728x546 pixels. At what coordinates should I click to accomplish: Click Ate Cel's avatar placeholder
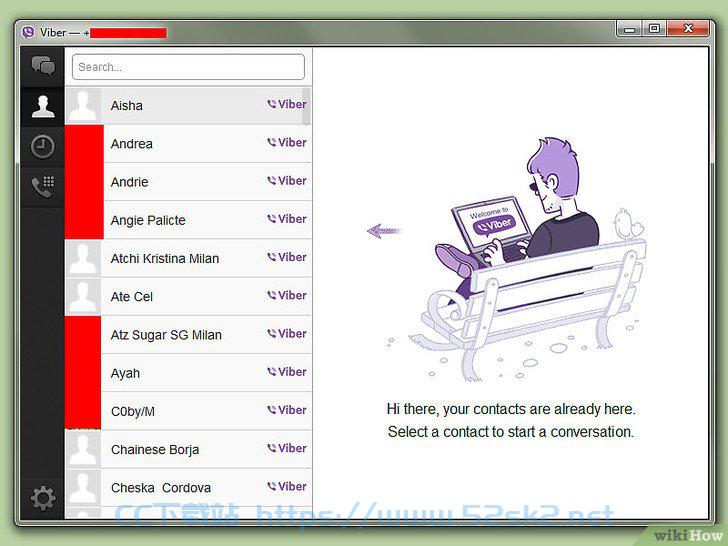pyautogui.click(x=83, y=297)
